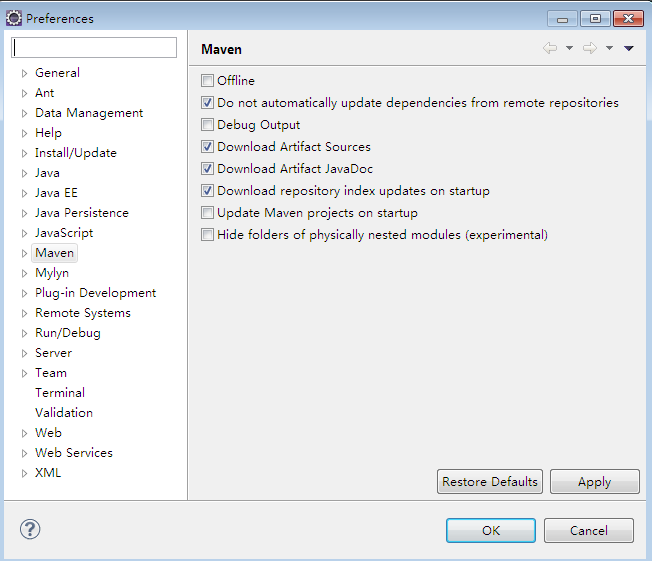Confirm with the OK button
Image resolution: width=652 pixels, height=561 pixels.
491,530
